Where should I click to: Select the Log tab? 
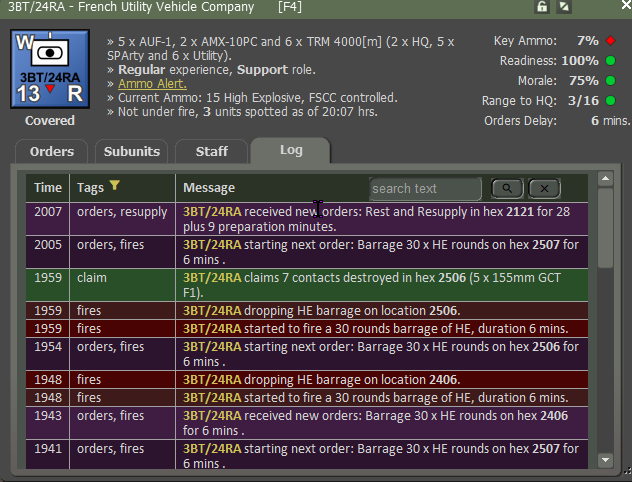[291, 150]
